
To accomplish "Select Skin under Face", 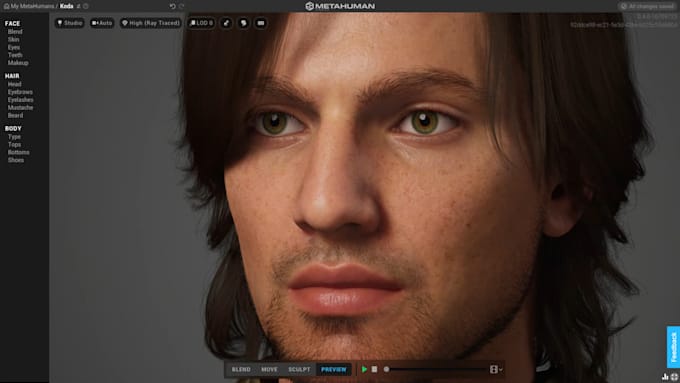I will (x=13, y=39).
